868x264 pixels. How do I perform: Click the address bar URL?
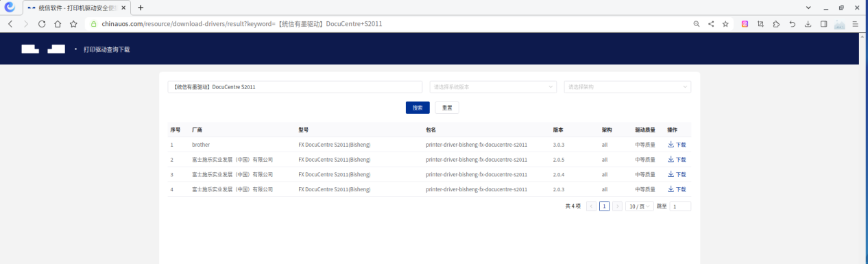coord(242,23)
